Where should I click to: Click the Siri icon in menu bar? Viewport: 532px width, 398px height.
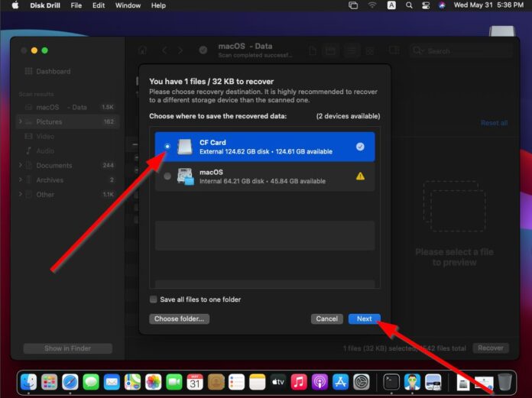[442, 5]
